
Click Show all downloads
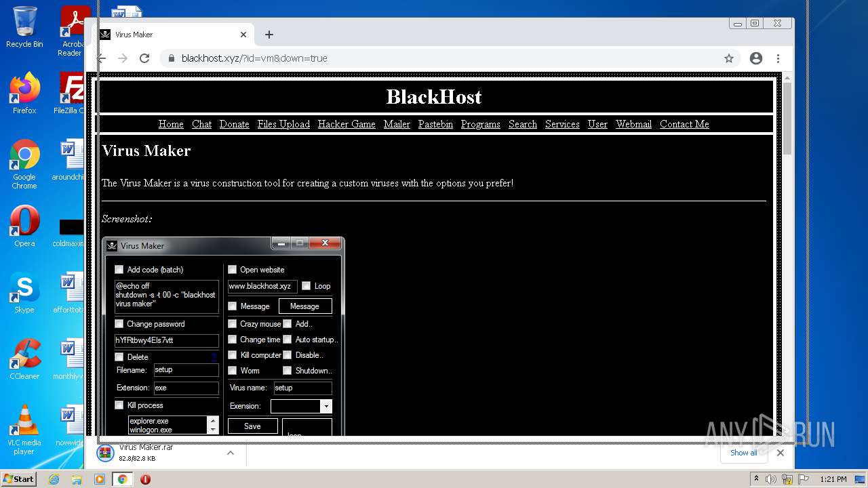[x=744, y=453]
